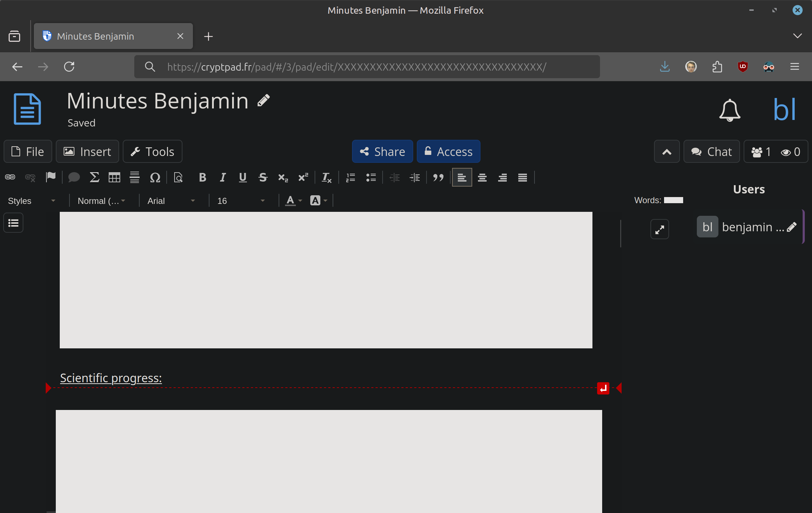Insert a table using toolbar icon
Viewport: 812px width, 513px height.
coord(114,177)
